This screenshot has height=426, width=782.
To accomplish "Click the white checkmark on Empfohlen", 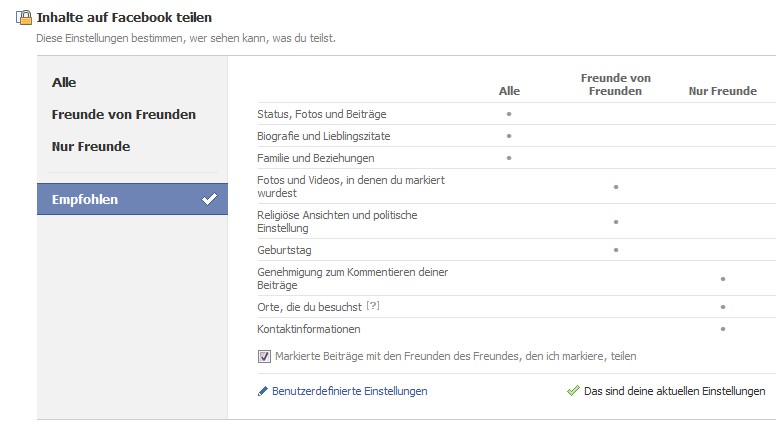I will [209, 199].
